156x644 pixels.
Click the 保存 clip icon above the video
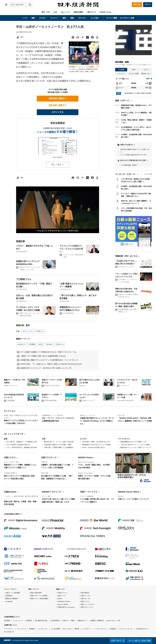tap(18, 178)
